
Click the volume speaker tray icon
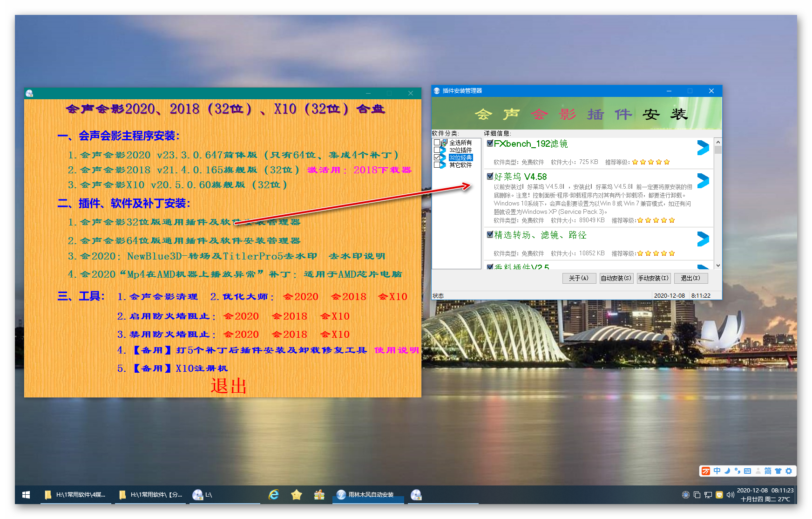(x=730, y=495)
